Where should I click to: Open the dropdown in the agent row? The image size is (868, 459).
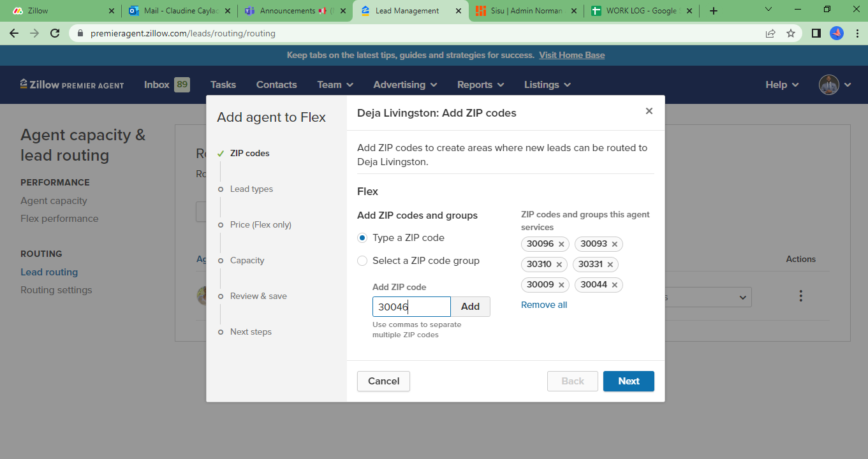coord(708,297)
